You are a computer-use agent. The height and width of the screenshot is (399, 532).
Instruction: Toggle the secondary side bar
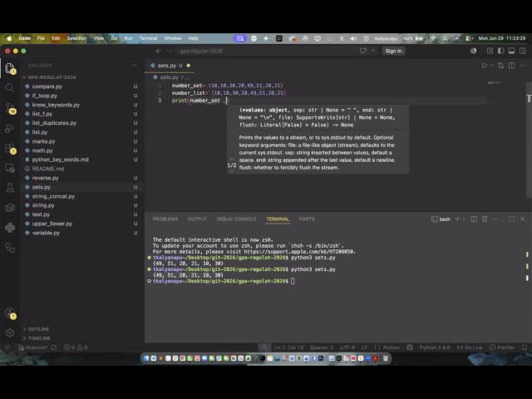click(x=523, y=51)
